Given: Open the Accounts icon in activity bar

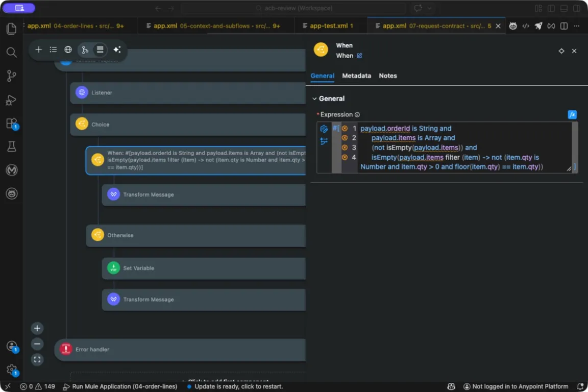Looking at the screenshot, I should click(x=12, y=346).
